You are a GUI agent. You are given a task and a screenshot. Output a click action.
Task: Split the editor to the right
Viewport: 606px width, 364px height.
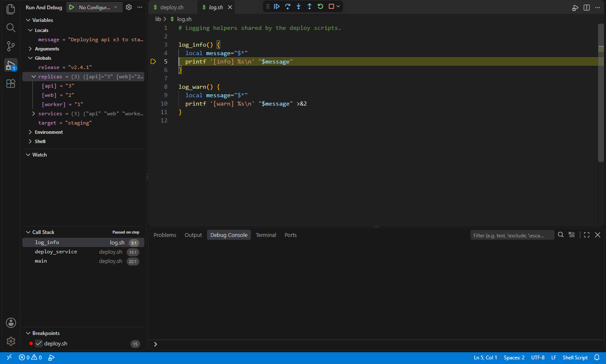point(587,8)
